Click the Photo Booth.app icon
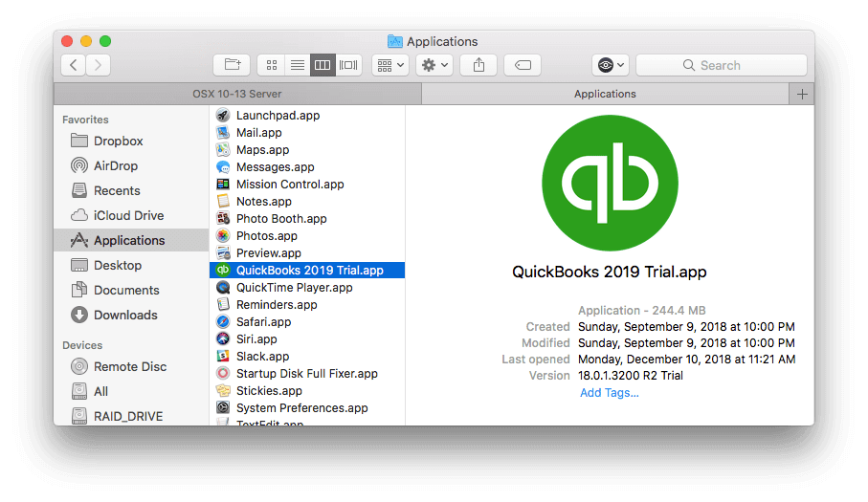868x502 pixels. click(x=223, y=218)
